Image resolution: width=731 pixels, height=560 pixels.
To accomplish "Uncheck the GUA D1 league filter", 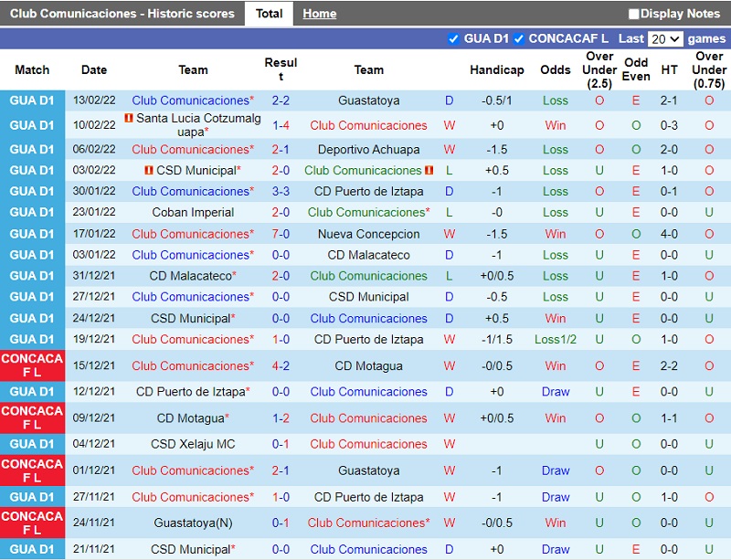I will [454, 39].
